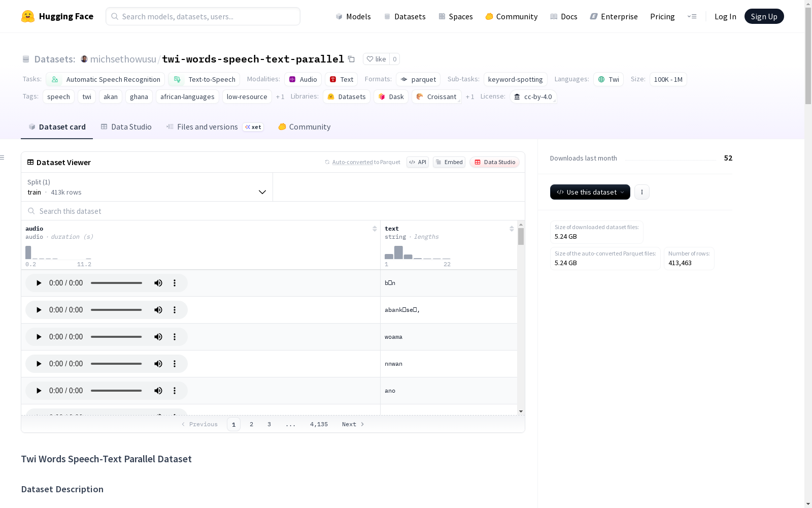
Task: Open Community in top navigation
Action: [x=512, y=16]
